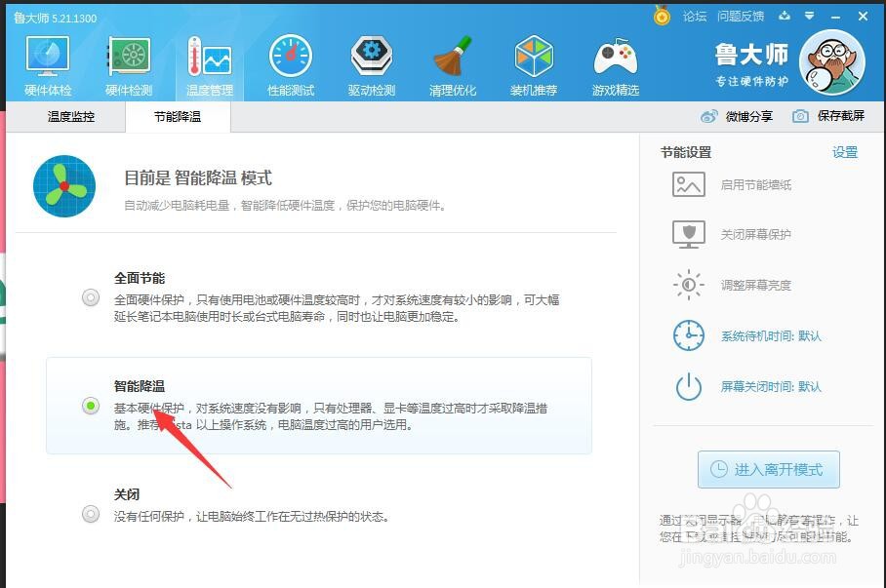Click the gold medal icon

point(662,16)
